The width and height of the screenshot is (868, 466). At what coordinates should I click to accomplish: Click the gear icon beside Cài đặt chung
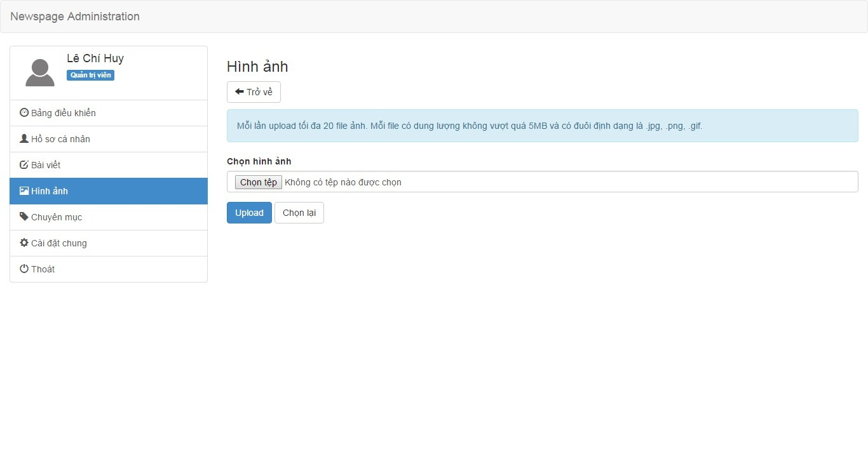tap(24, 243)
